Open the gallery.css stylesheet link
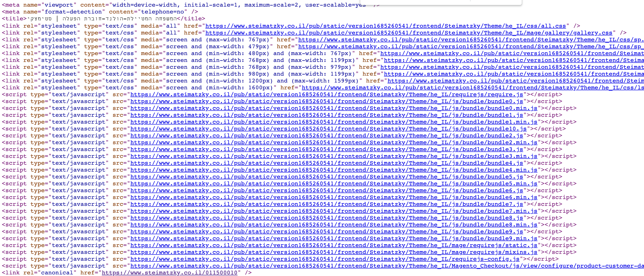Image resolution: width=644 pixels, height=276 pixels. (409, 33)
